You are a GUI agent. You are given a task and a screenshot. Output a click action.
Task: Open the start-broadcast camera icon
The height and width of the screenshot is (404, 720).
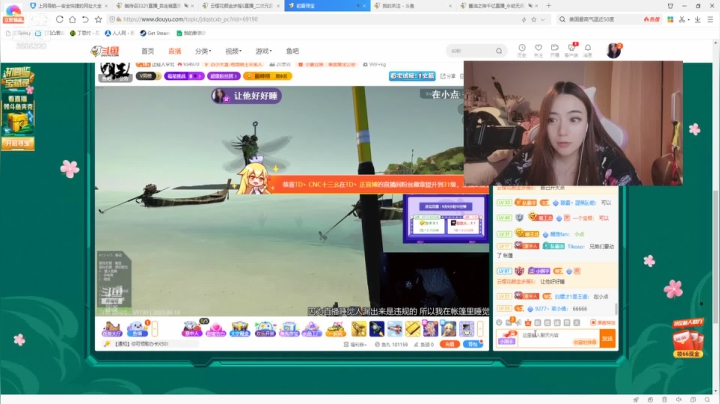coord(555,50)
